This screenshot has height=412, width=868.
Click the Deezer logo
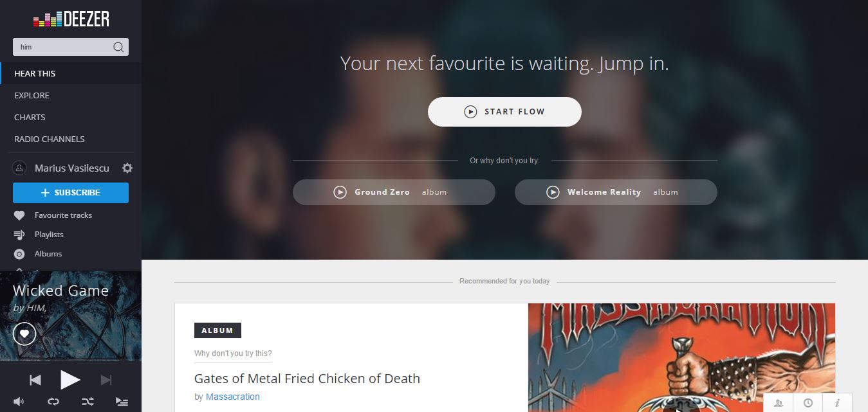point(71,19)
